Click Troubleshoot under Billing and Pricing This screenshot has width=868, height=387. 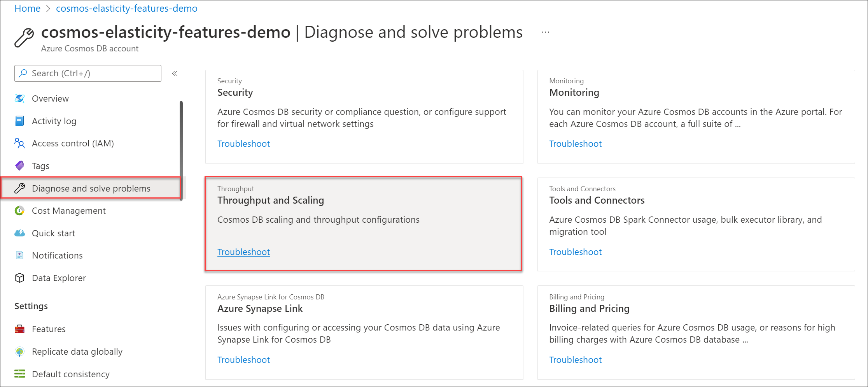point(575,360)
